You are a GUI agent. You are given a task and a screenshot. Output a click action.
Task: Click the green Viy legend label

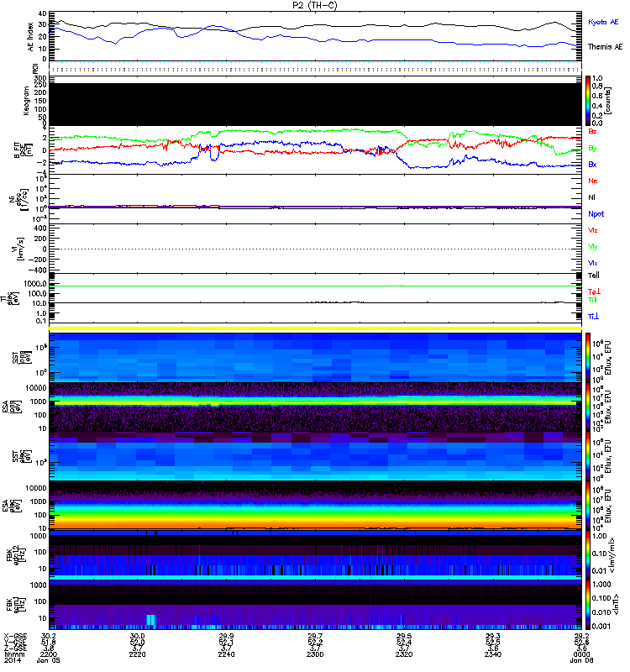point(593,247)
